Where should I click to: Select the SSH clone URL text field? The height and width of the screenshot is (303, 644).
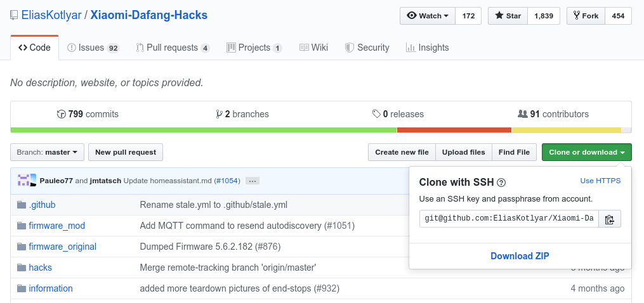coord(508,219)
